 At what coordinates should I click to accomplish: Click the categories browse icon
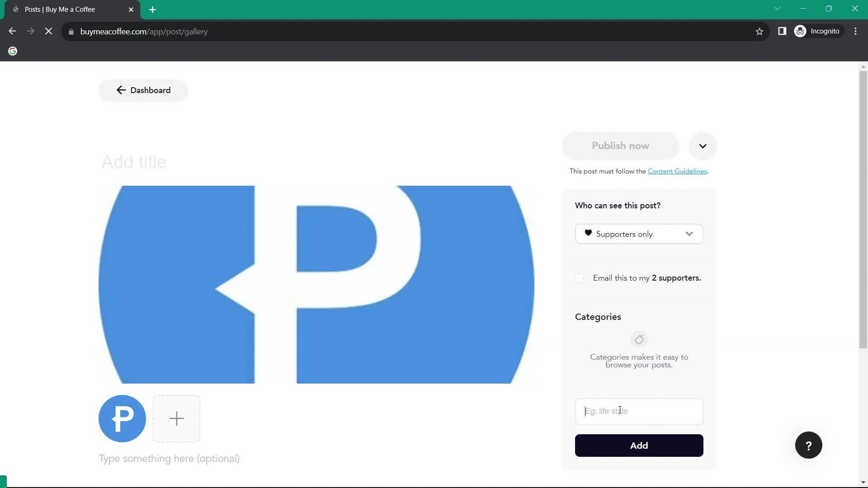(639, 339)
